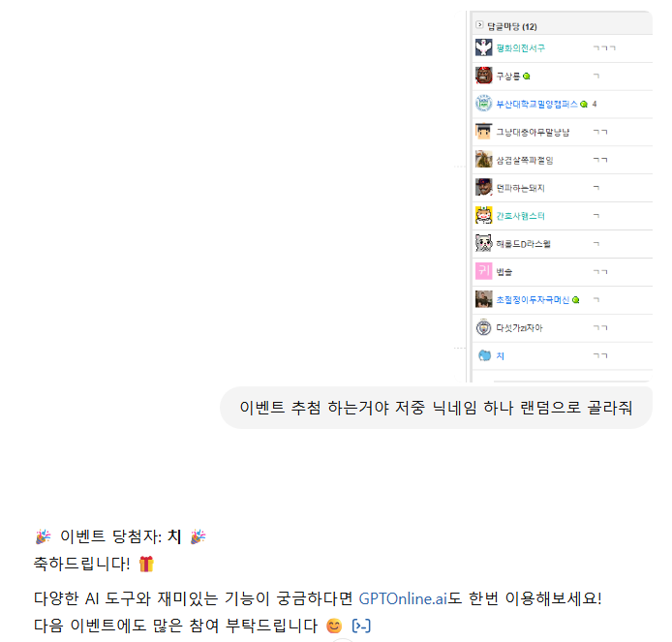Click the university seal avatar
Screen dimensions: 672x642
pyautogui.click(x=483, y=104)
